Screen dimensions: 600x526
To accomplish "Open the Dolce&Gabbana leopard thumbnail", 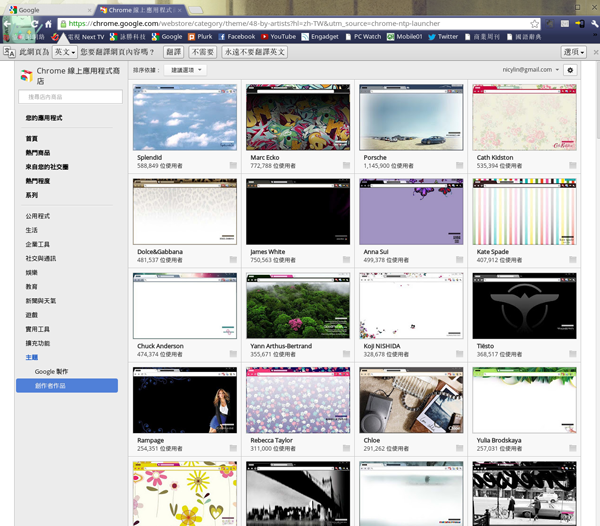I will click(185, 212).
